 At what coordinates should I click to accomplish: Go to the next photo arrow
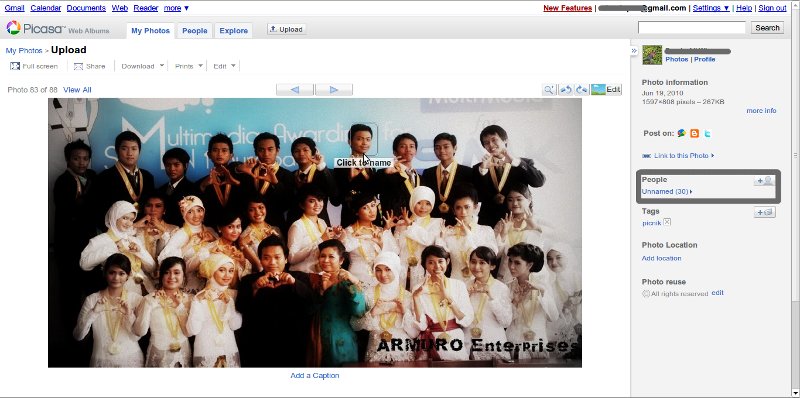coord(334,90)
